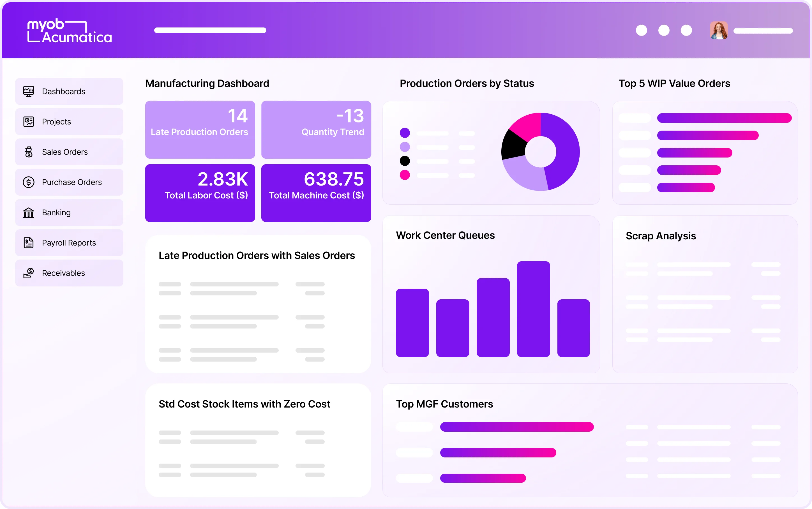The width and height of the screenshot is (812, 509).
Task: Toggle the pink legend dot in the status legend
Action: (x=405, y=175)
